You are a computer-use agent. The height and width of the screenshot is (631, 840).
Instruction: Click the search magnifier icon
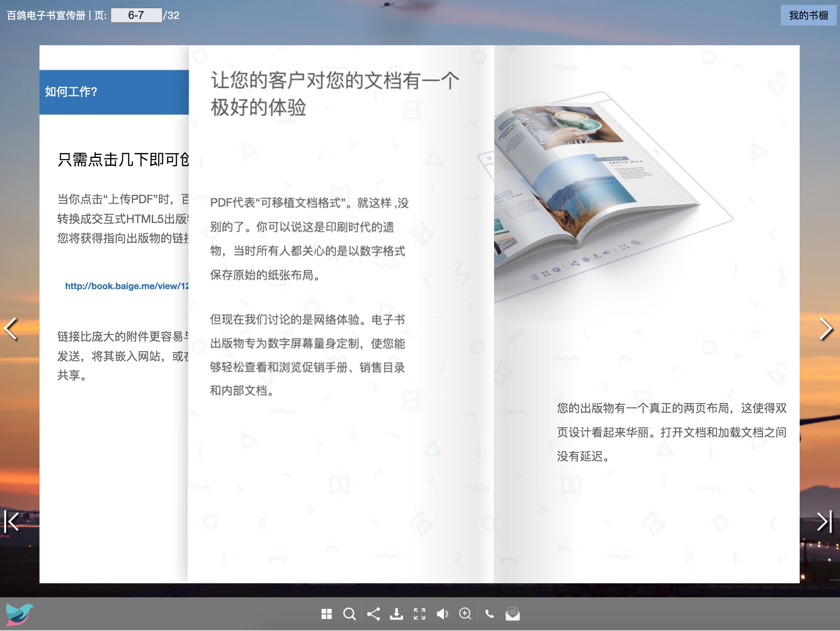click(x=349, y=614)
